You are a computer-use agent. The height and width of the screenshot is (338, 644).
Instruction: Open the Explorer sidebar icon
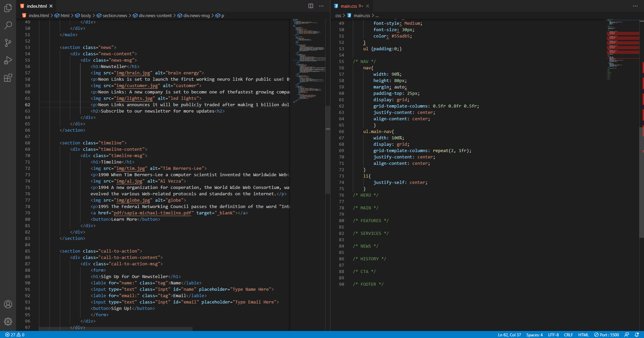pos(8,8)
